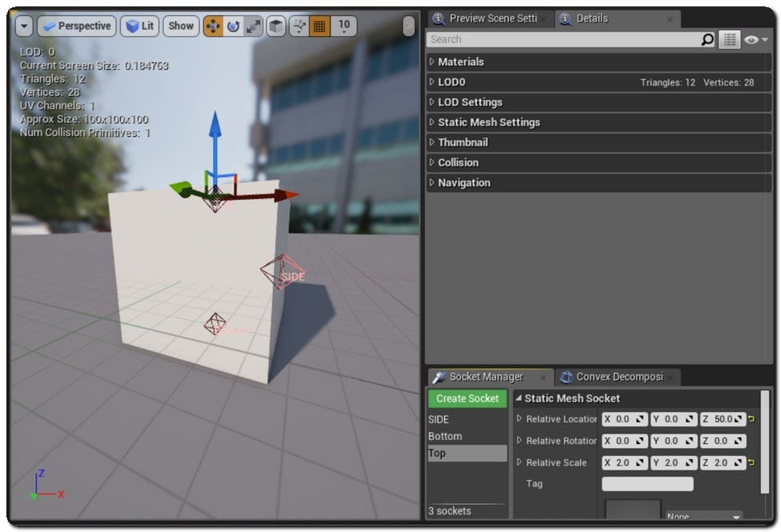Open the Show flags menu
The image size is (781, 532).
(181, 26)
